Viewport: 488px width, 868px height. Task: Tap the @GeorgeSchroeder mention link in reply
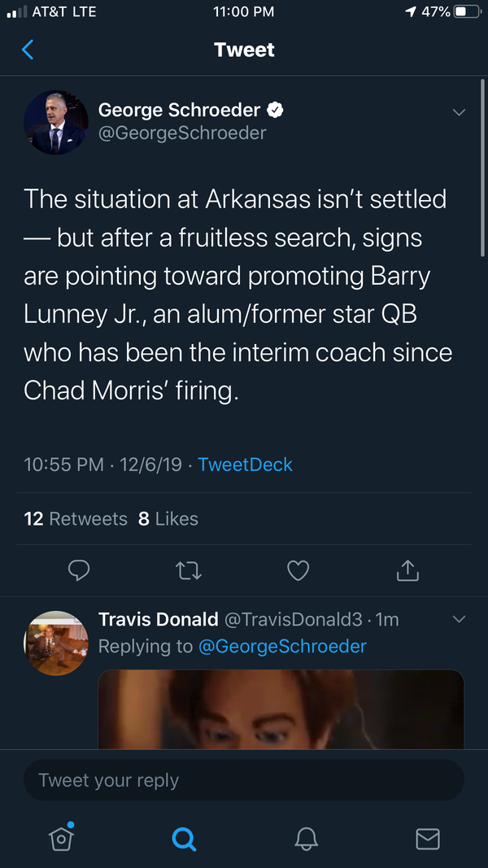[x=280, y=646]
